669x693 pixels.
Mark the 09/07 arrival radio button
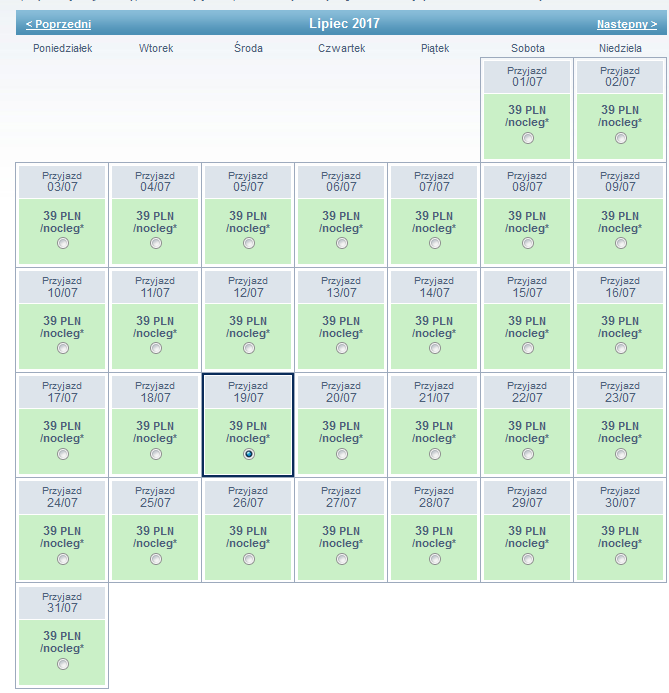(620, 243)
